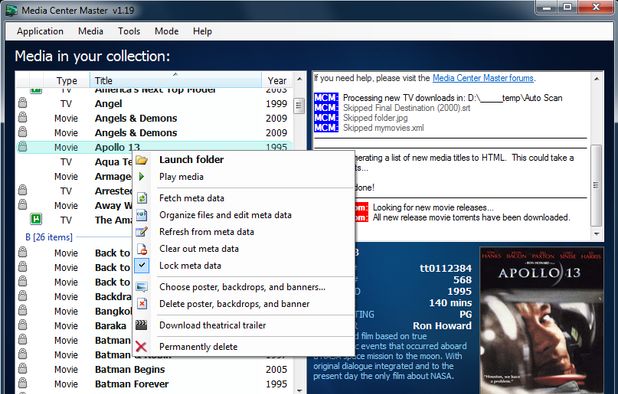Choose Refresh from meta data
The width and height of the screenshot is (618, 394).
click(244, 232)
